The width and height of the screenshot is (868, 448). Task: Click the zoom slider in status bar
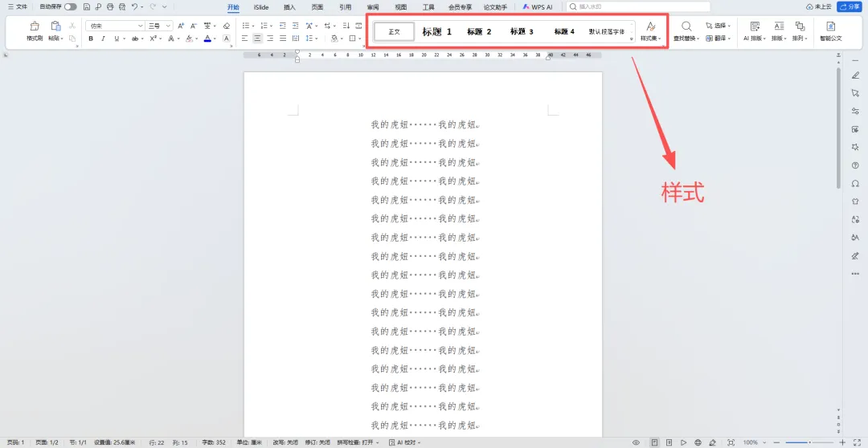809,442
